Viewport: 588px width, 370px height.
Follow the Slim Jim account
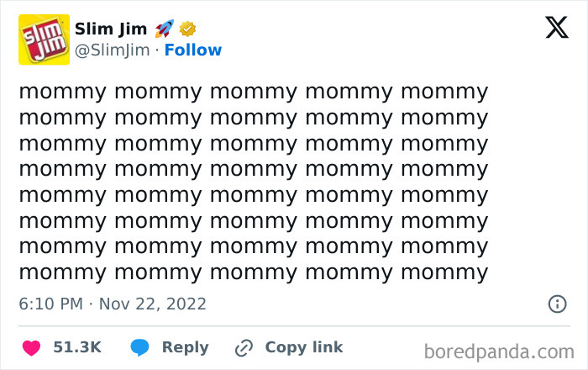tap(193, 50)
